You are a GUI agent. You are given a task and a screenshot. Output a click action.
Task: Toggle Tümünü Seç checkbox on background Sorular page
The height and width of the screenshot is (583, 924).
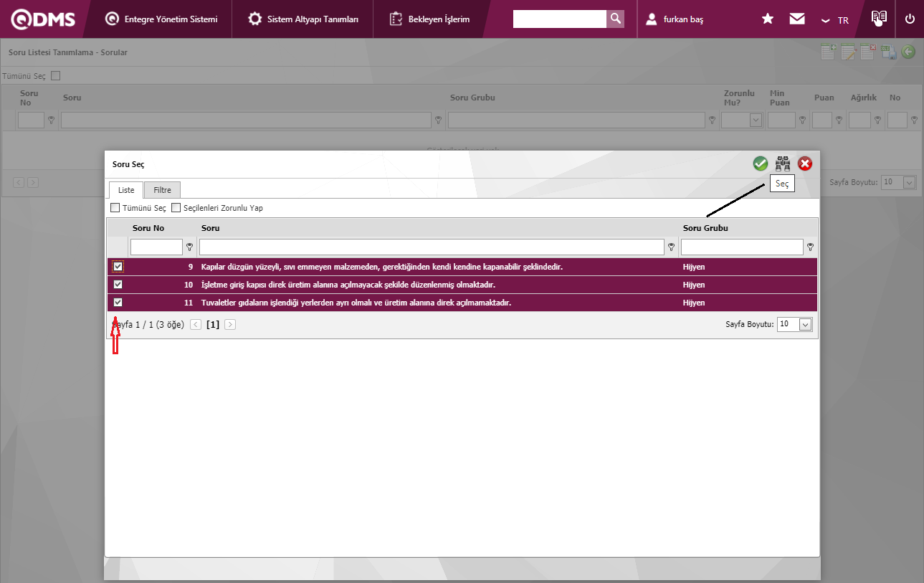56,75
